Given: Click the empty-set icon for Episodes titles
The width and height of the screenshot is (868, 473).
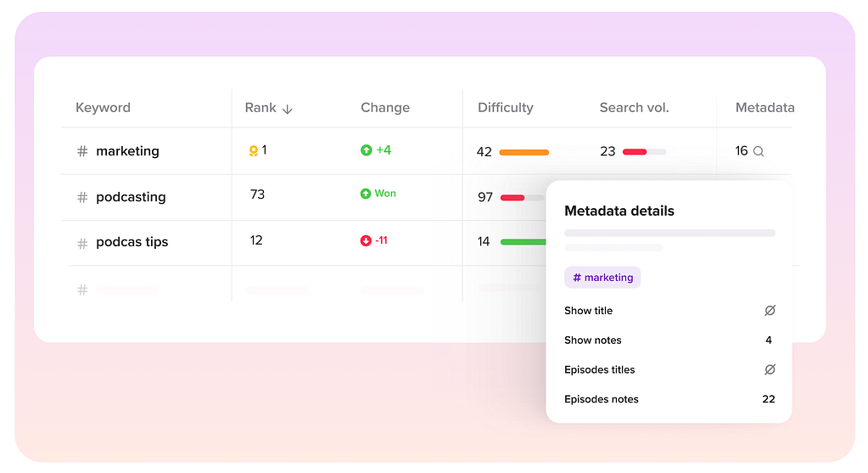Looking at the screenshot, I should [770, 369].
